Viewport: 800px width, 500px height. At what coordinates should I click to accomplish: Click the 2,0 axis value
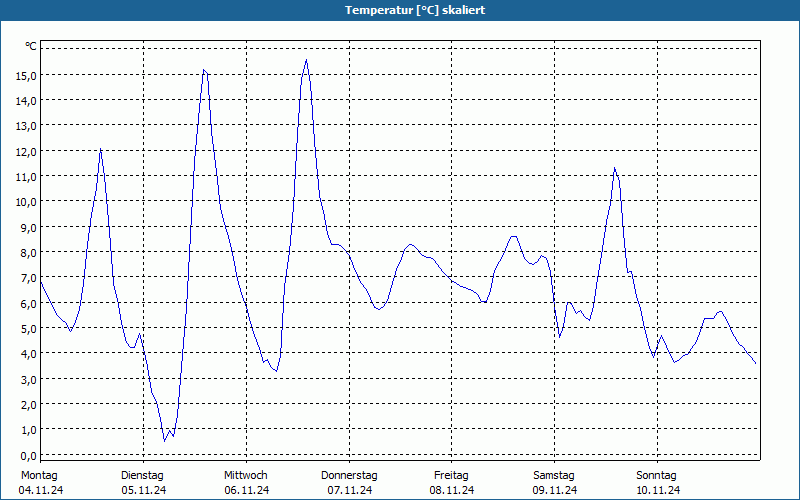tap(29, 405)
